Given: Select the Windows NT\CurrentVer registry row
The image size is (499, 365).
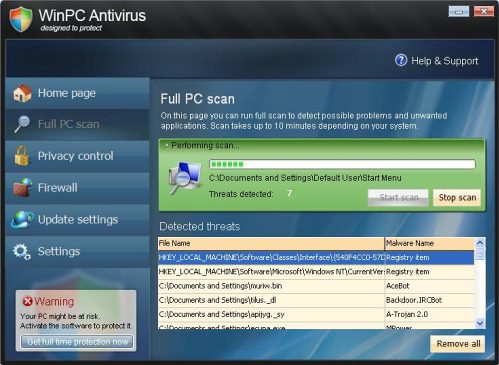Looking at the screenshot, I should click(x=316, y=272).
